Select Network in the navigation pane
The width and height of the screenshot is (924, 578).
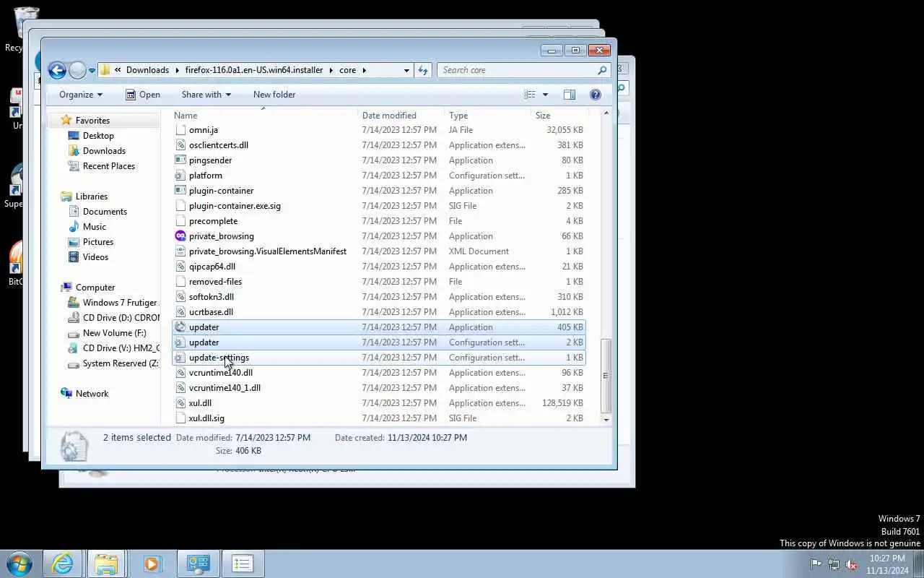pyautogui.click(x=92, y=394)
